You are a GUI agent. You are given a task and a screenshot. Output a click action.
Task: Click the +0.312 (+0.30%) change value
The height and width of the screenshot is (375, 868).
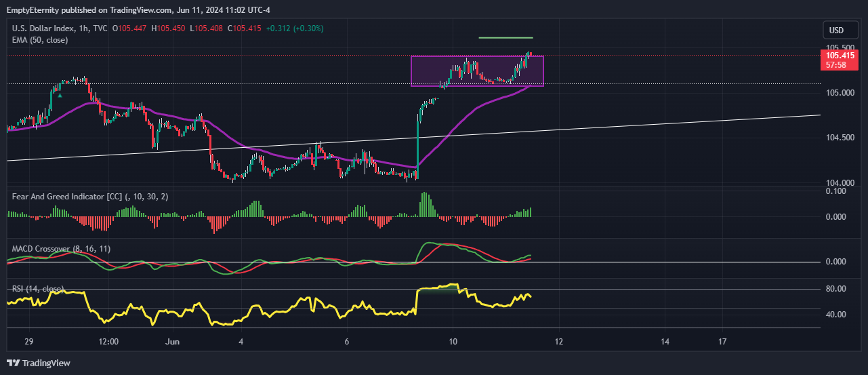(x=295, y=28)
